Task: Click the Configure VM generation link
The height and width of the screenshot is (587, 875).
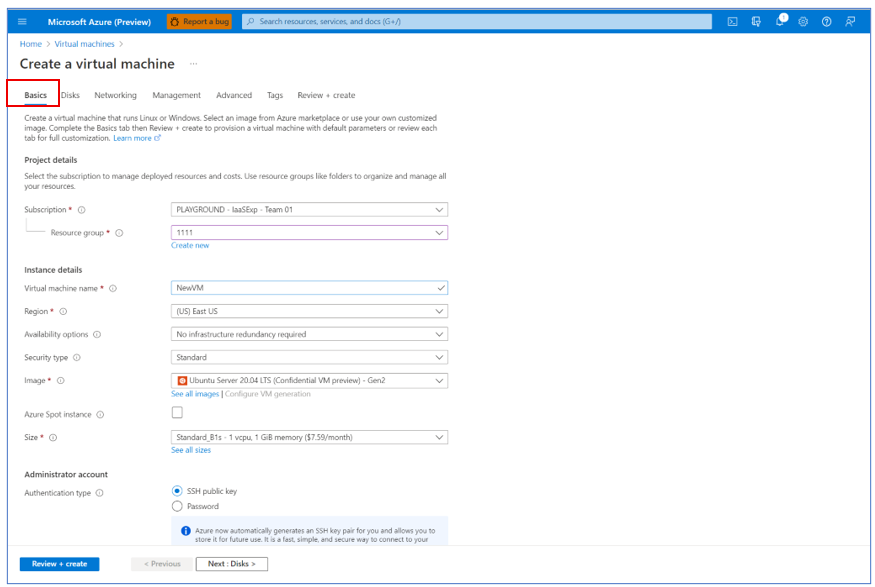Action: click(268, 394)
